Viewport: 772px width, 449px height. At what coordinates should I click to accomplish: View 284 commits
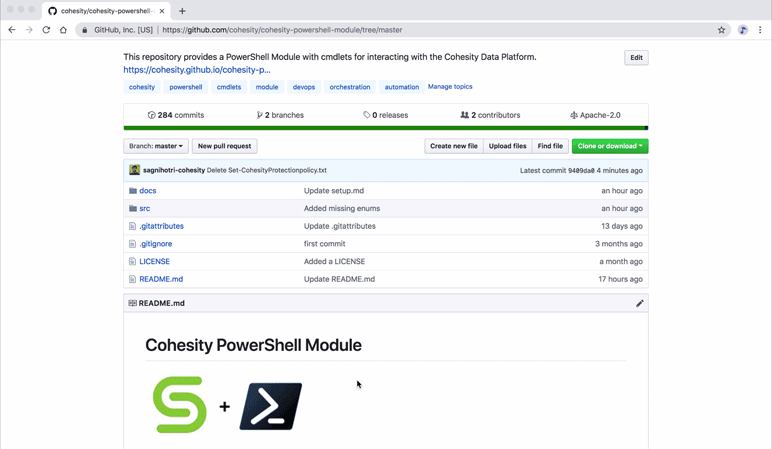pyautogui.click(x=176, y=115)
